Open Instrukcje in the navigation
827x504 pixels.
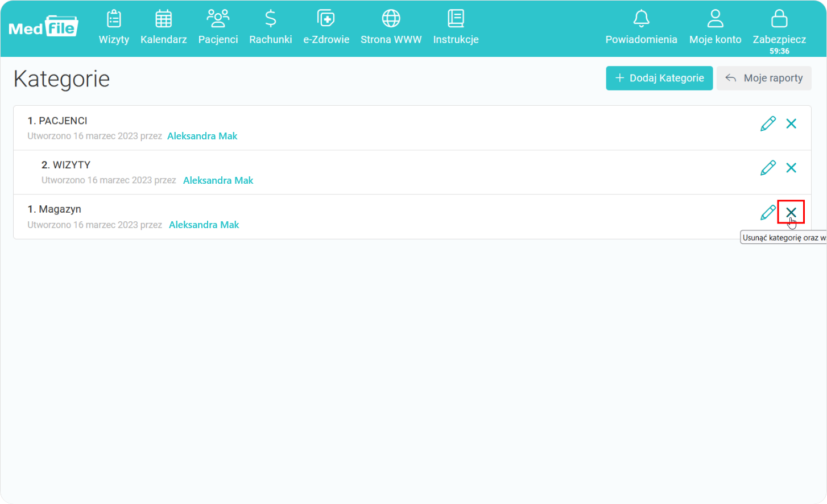click(456, 27)
